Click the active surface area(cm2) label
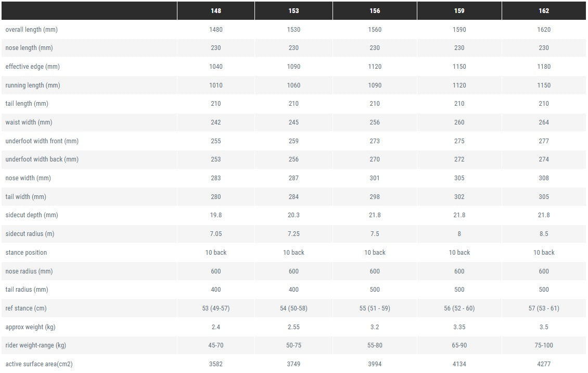Viewport: 588px width, 373px height. tap(39, 364)
